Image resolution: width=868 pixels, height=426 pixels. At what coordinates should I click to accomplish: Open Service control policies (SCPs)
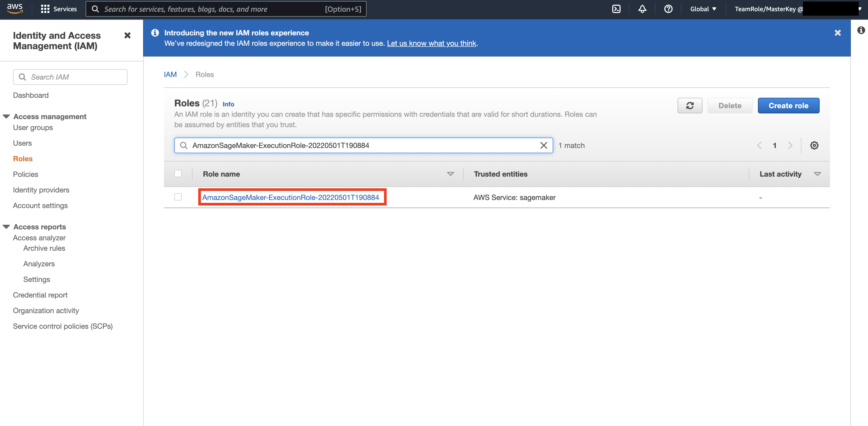(63, 326)
